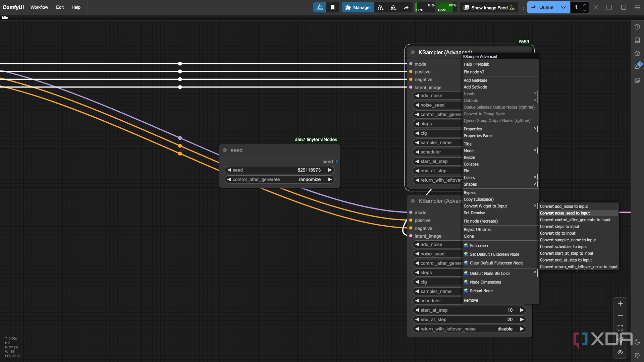
Task: Open the Workflow menu
Action: coord(39,7)
